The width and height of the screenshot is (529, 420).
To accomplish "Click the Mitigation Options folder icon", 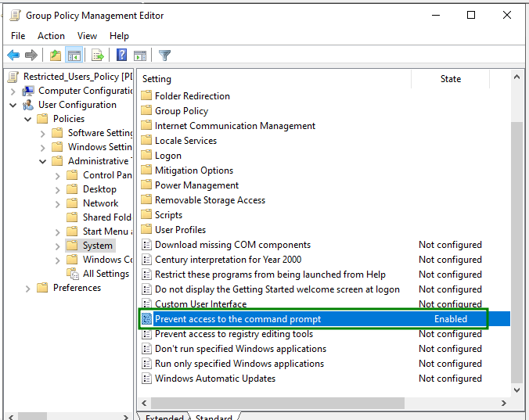I will (146, 171).
